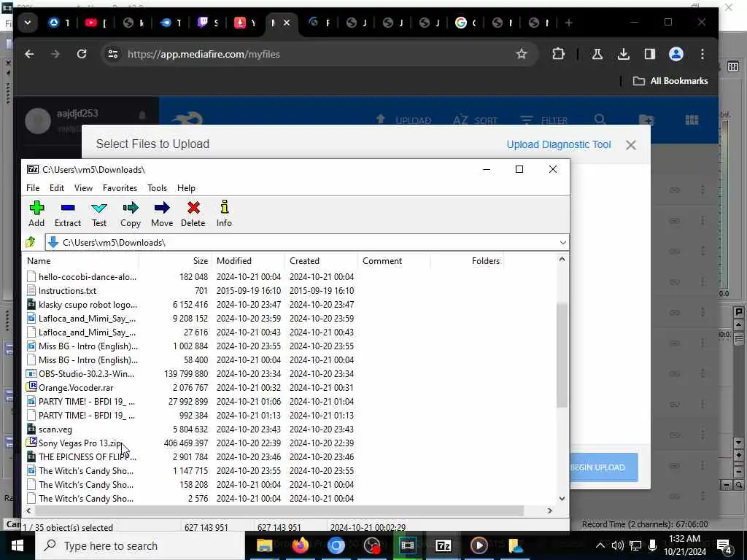The width and height of the screenshot is (747, 560).
Task: Toggle the browser side panel icon
Action: tap(650, 54)
